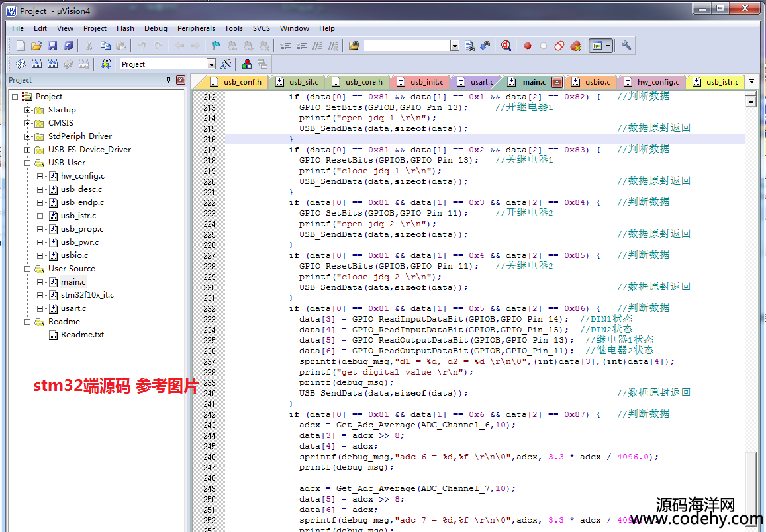Expand the StdPeriph_Driver folder

(x=28, y=136)
